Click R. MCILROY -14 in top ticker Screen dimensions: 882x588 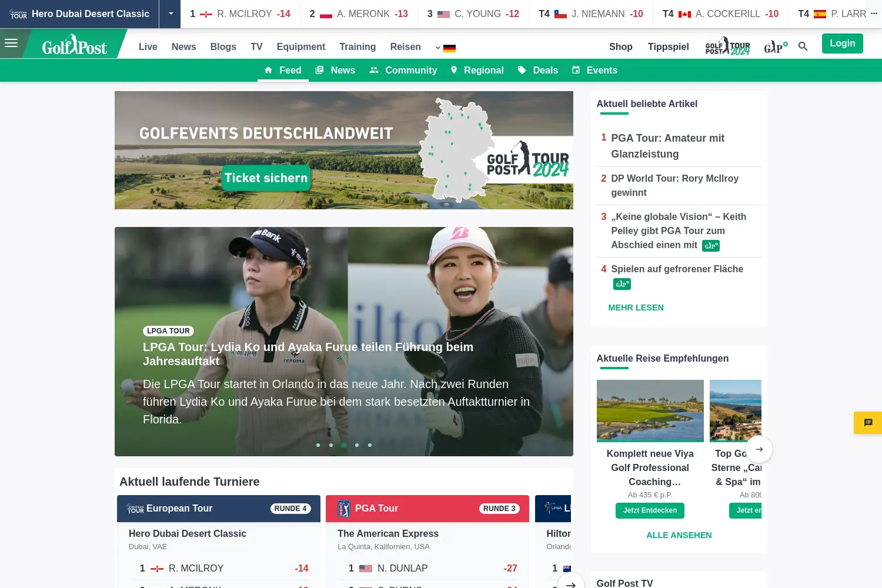tap(240, 14)
